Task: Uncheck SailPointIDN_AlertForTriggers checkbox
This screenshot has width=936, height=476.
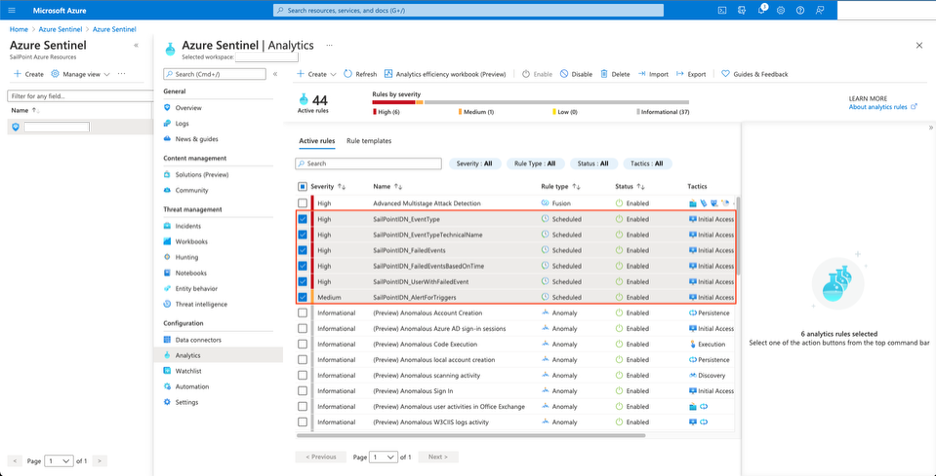Action: tap(303, 297)
